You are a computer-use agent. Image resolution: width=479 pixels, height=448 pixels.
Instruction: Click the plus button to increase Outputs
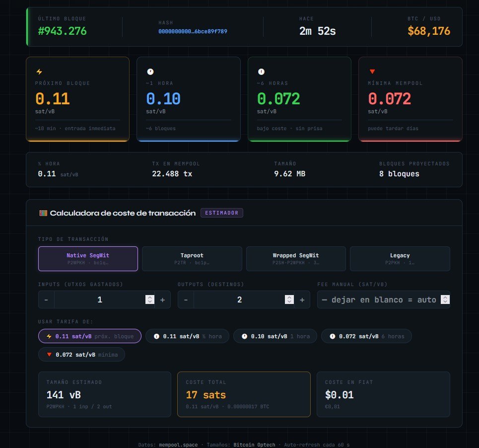click(302, 299)
